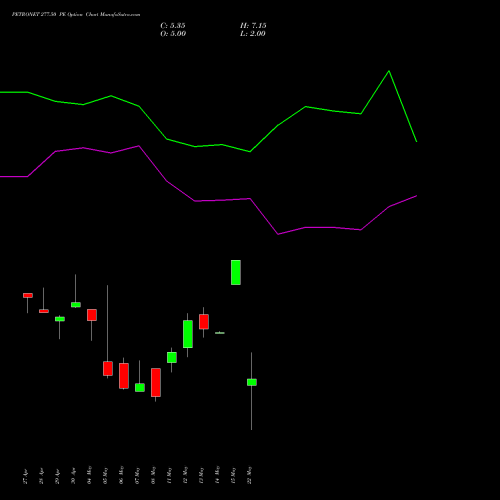Image resolution: width=500 pixels, height=500 pixels.
Task: Click the "15 May" date label
Action: point(234,475)
